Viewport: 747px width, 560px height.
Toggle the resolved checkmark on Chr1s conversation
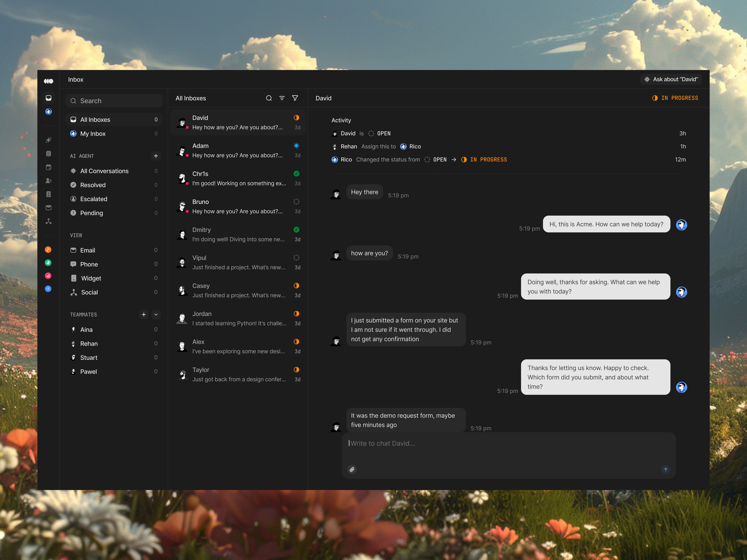[x=296, y=173]
